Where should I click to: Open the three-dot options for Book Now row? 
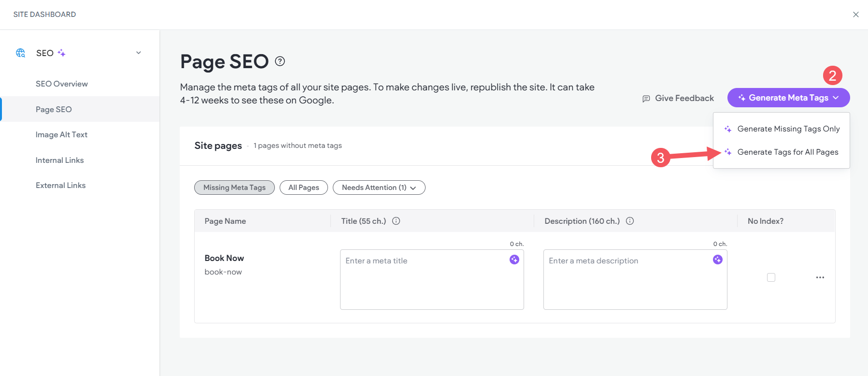820,277
